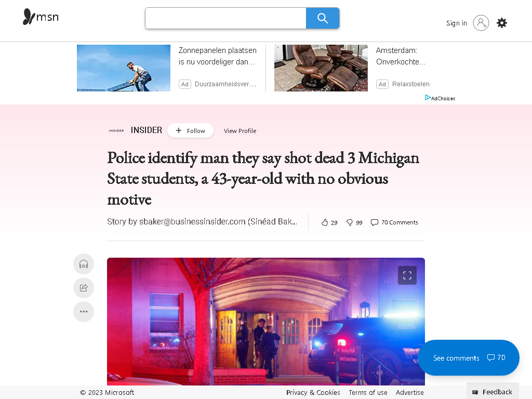532x399 pixels.
Task: Open View Profile for INSIDER
Action: [x=240, y=131]
